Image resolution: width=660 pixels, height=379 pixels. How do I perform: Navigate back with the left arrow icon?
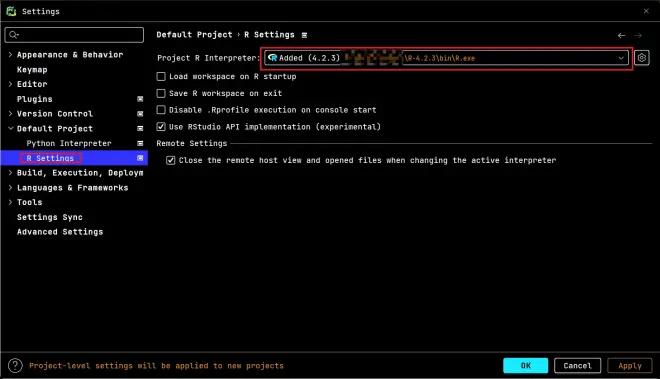point(621,35)
